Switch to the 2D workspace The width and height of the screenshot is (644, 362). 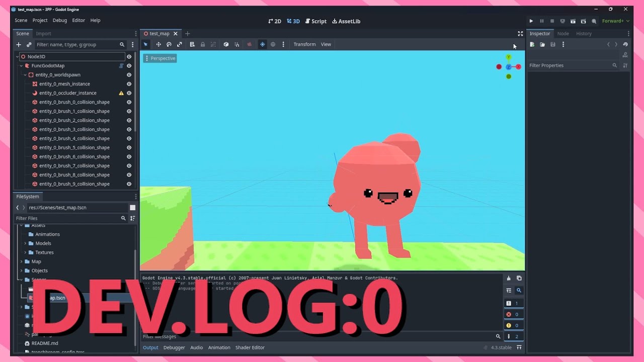(275, 21)
